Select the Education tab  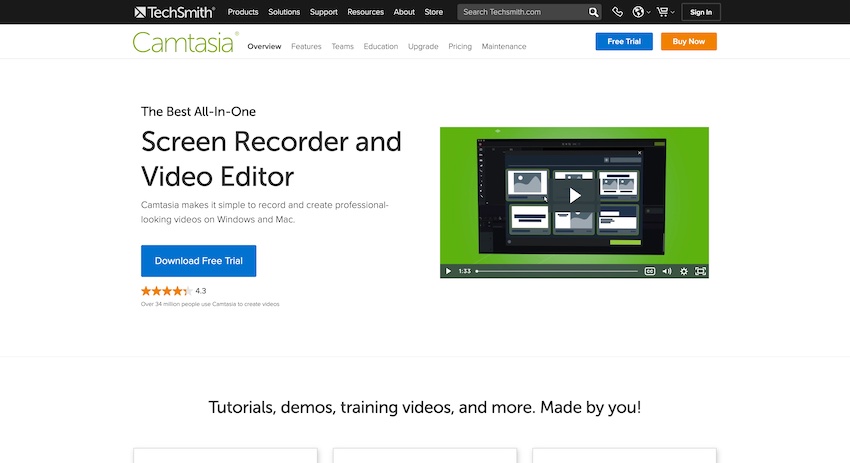click(381, 47)
